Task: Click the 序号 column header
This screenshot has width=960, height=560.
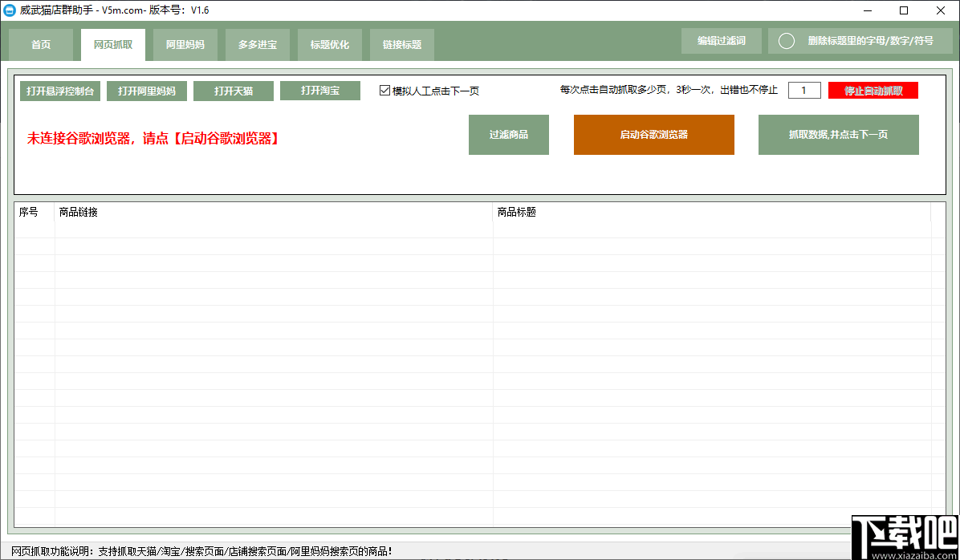Action: point(35,212)
